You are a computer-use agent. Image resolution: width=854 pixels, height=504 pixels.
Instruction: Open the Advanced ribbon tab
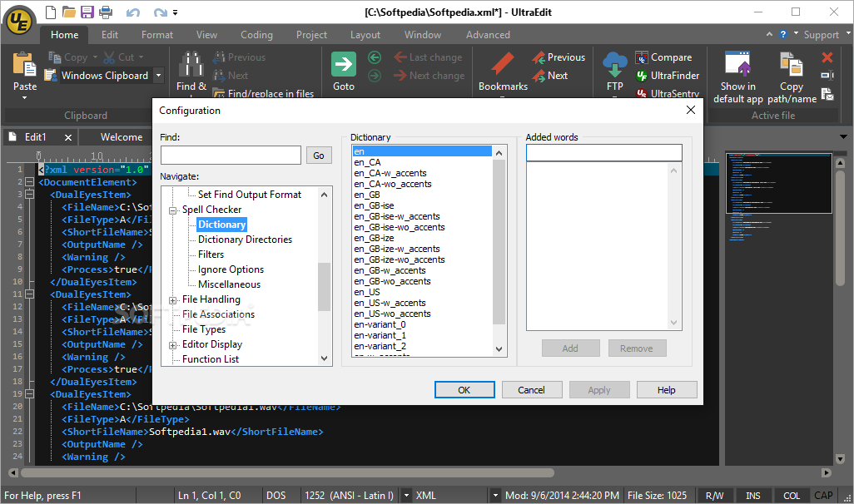pyautogui.click(x=488, y=35)
